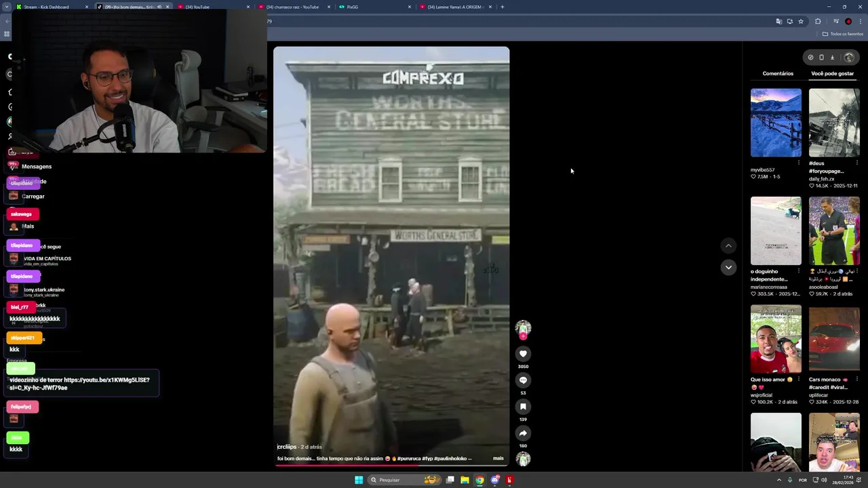
Task: Open the creator avatar above like button
Action: coord(523,328)
